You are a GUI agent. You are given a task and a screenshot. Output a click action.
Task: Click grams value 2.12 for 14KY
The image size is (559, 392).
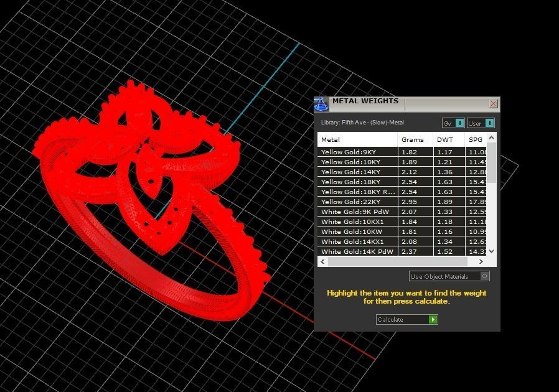point(409,172)
